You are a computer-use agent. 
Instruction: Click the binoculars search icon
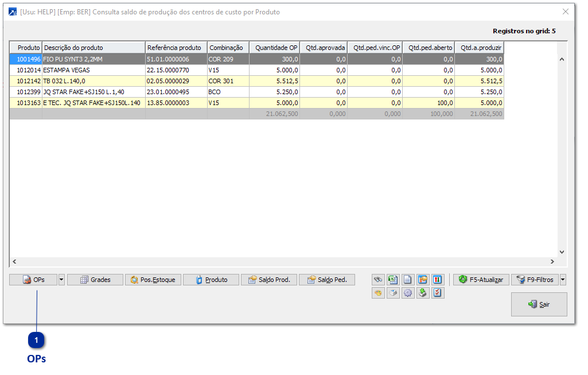(x=378, y=280)
